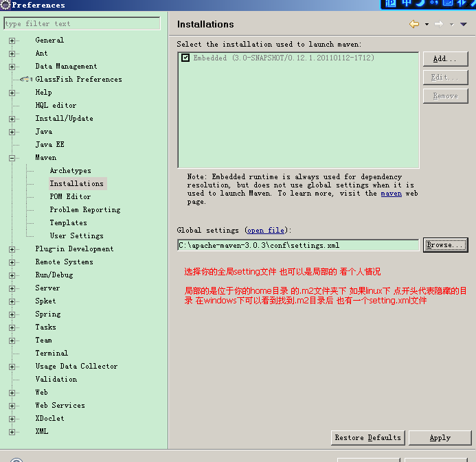Image resolution: width=476 pixels, height=462 pixels.
Task: Click the Edit... installation button
Action: [x=445, y=78]
